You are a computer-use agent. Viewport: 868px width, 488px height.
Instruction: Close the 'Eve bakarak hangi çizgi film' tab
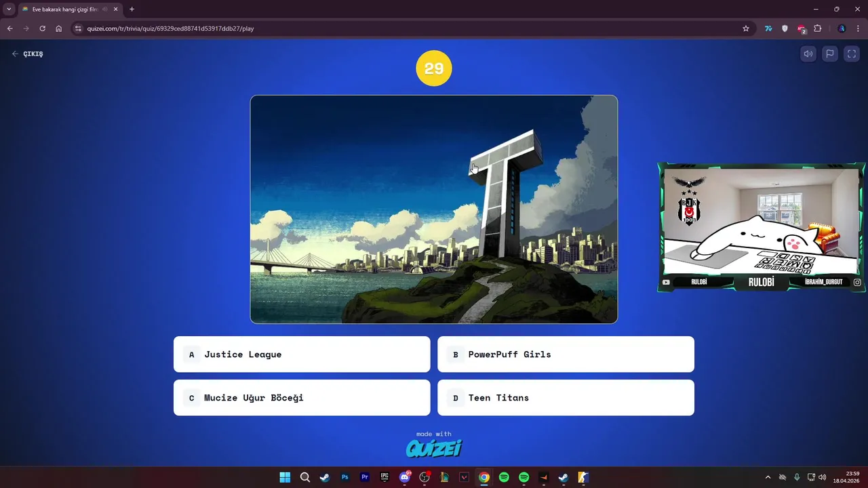115,9
